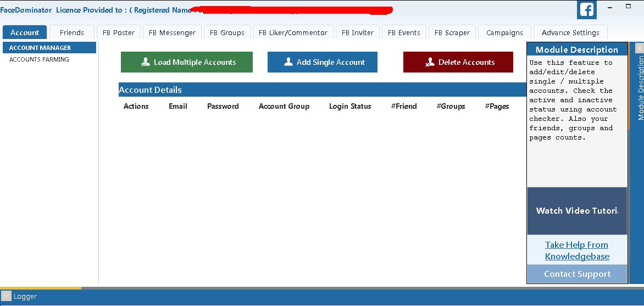Click the Add Single Account button
The width and height of the screenshot is (644, 306).
(323, 62)
